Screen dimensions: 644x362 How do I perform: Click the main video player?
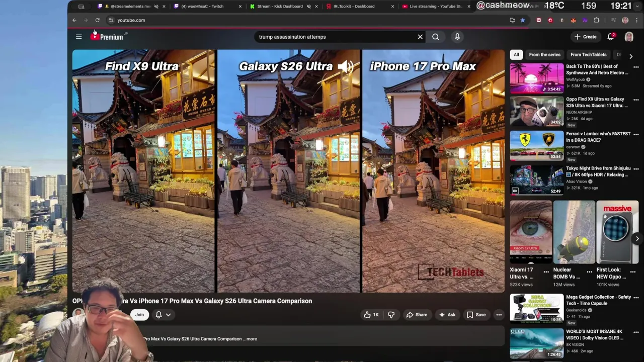[x=288, y=171]
